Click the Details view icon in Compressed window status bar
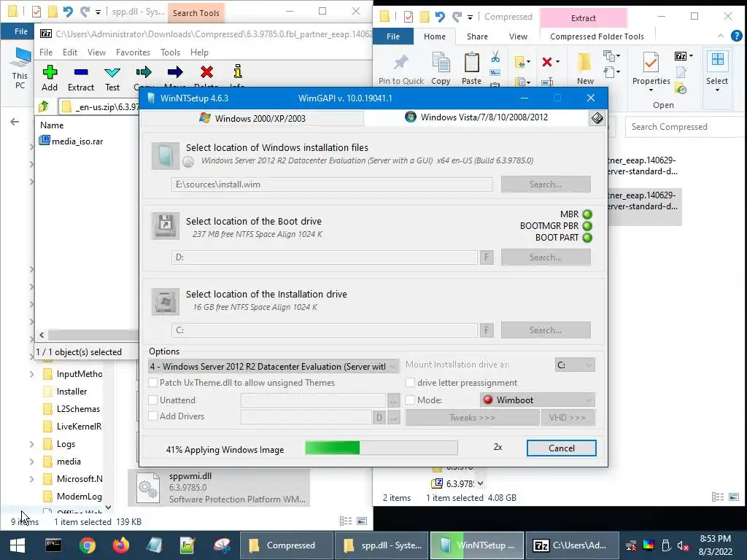 tap(718, 497)
